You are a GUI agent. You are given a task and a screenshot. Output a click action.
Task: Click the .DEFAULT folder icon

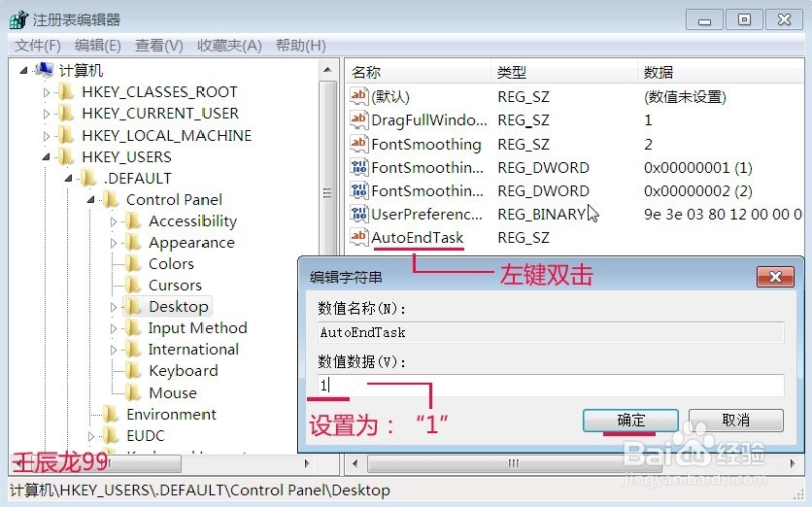point(88,178)
